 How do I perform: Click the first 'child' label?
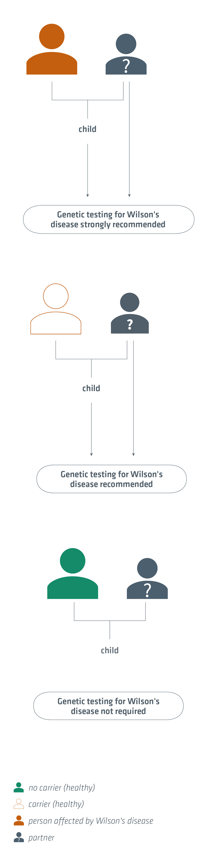[x=88, y=129]
